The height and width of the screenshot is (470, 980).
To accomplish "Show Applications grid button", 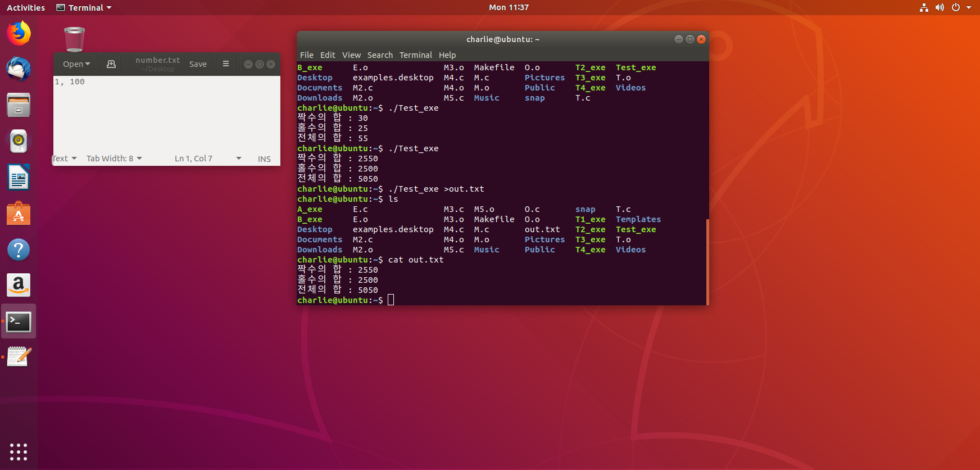I will 19,451.
